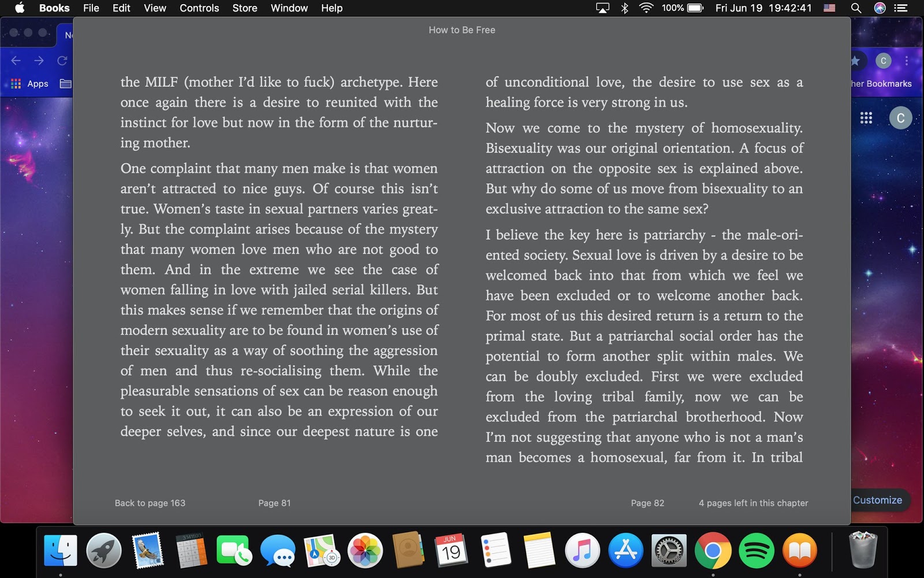Open Reminders from the Dock
This screenshot has width=924, height=578.
point(495,550)
